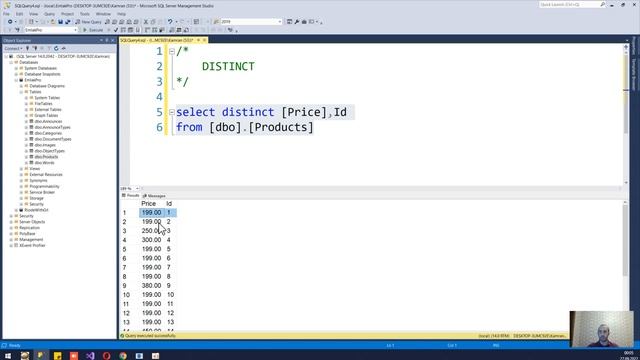Click the Opera icon in taskbar
The image size is (640, 360).
(107, 356)
